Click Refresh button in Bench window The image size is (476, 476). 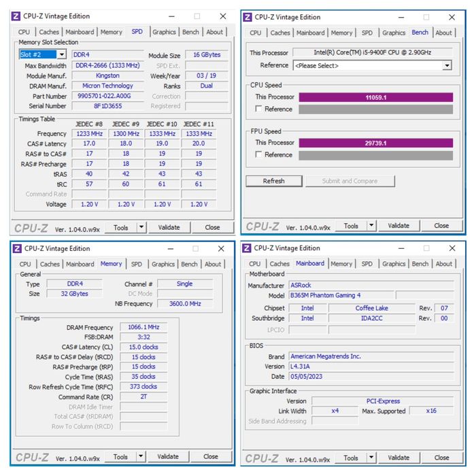[x=274, y=181]
